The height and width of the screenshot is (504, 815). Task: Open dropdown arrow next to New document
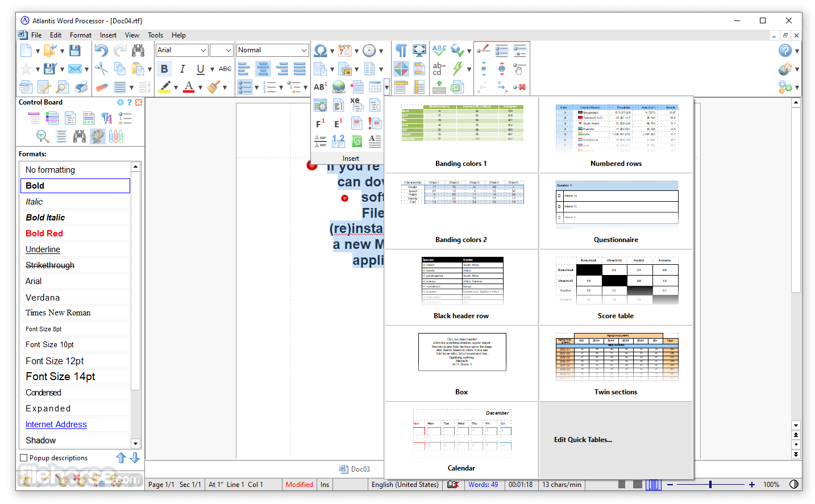point(38,51)
